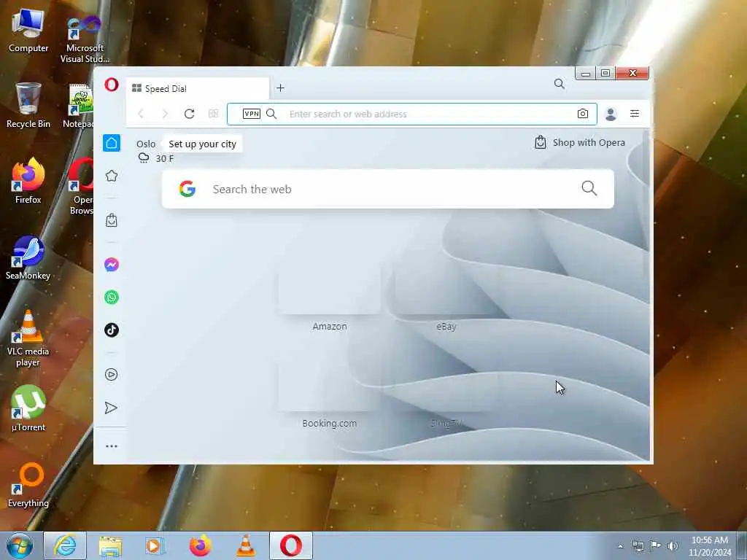Screen dimensions: 747x560
Task: Open Firefox from the taskbar
Action: point(200,545)
